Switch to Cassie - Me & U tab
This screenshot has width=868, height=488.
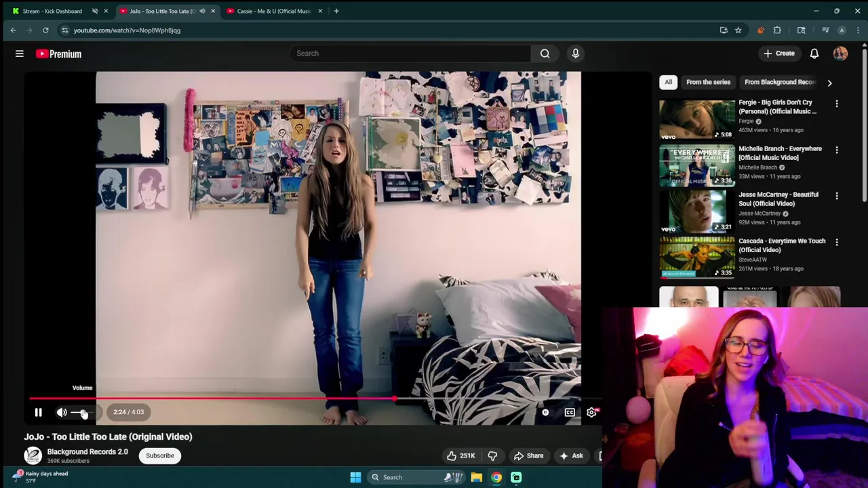click(x=274, y=11)
